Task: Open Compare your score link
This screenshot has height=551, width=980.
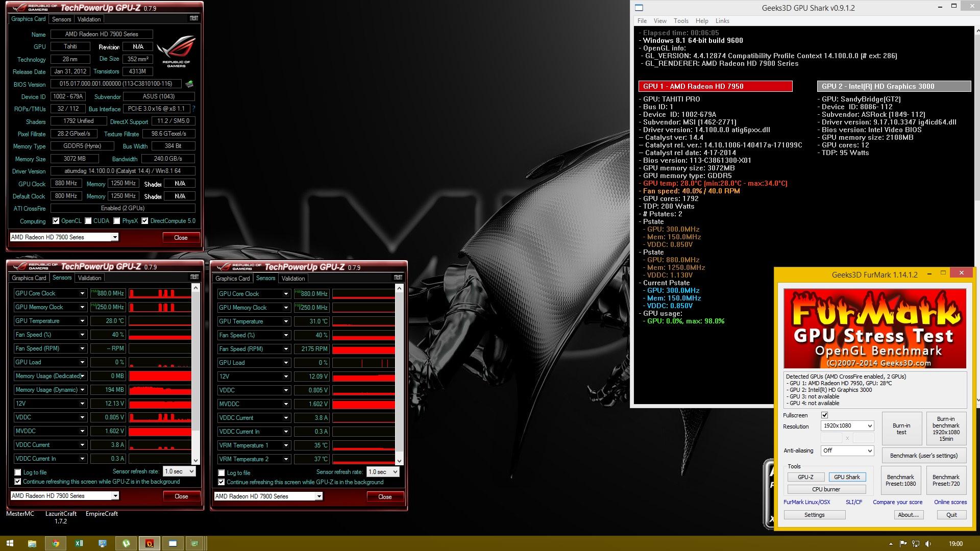Action: [x=897, y=503]
